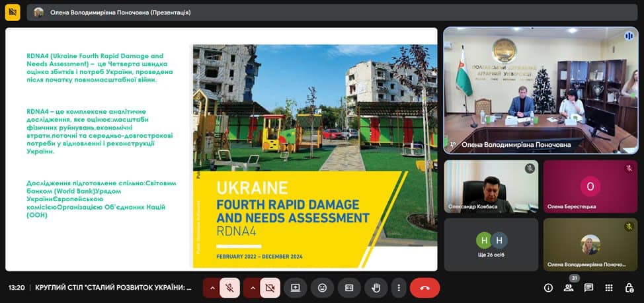Open the three-dot more options menu
644x303 pixels.
[x=398, y=288]
